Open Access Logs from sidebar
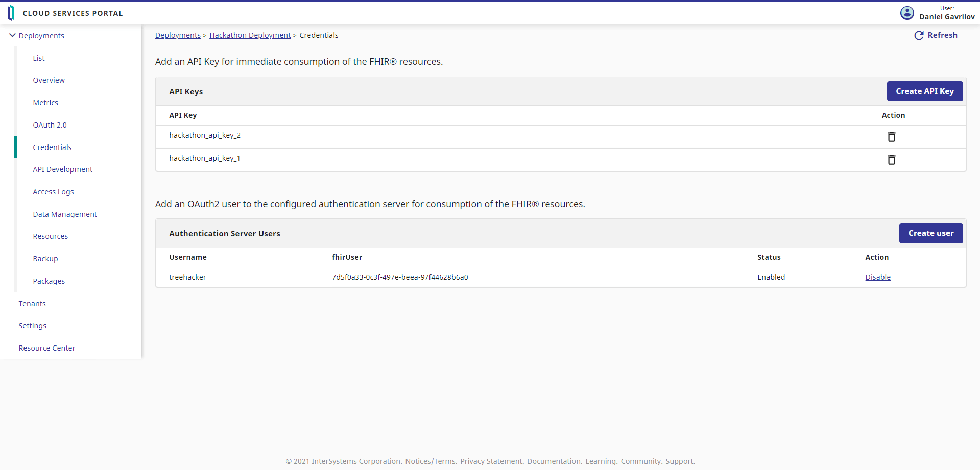The height and width of the screenshot is (470, 980). tap(53, 192)
